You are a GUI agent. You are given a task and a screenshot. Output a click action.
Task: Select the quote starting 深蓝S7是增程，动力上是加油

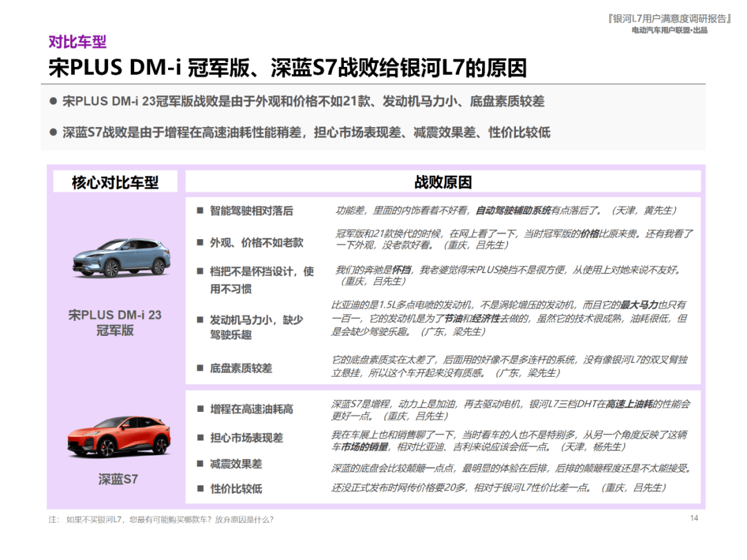pos(510,410)
